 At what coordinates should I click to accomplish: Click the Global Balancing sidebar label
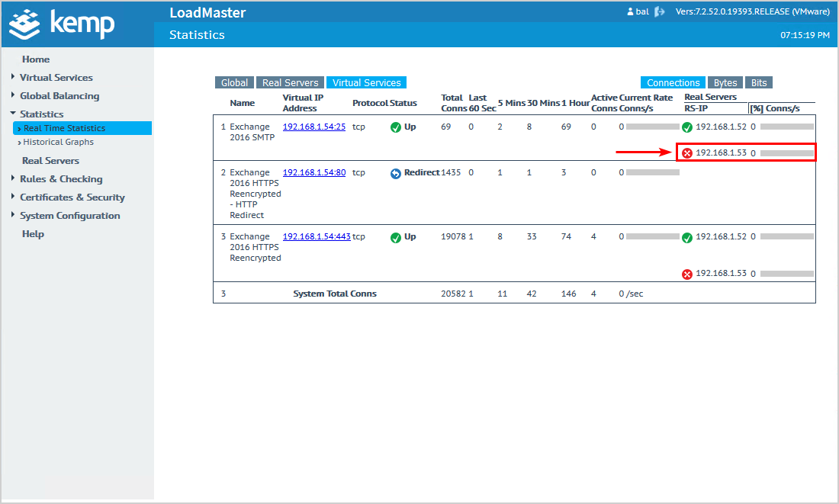click(59, 96)
